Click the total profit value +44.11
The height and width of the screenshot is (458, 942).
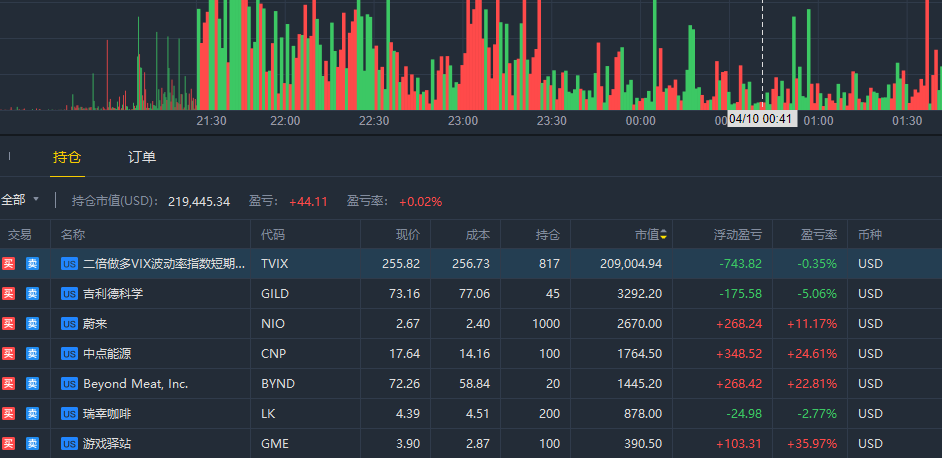[x=308, y=202]
